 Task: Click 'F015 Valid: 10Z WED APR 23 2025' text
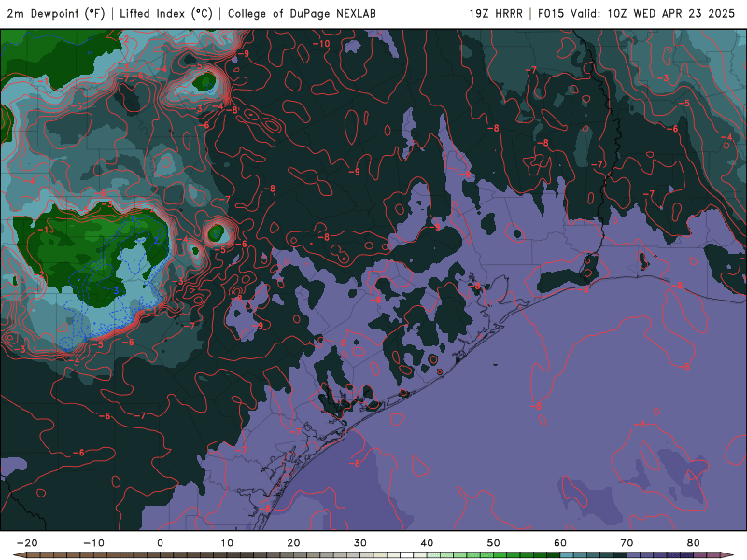click(636, 14)
